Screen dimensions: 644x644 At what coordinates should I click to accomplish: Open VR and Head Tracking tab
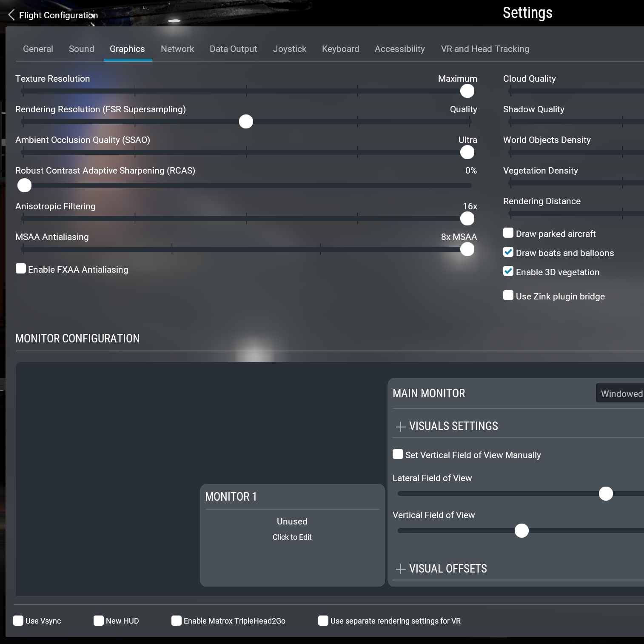(x=485, y=49)
